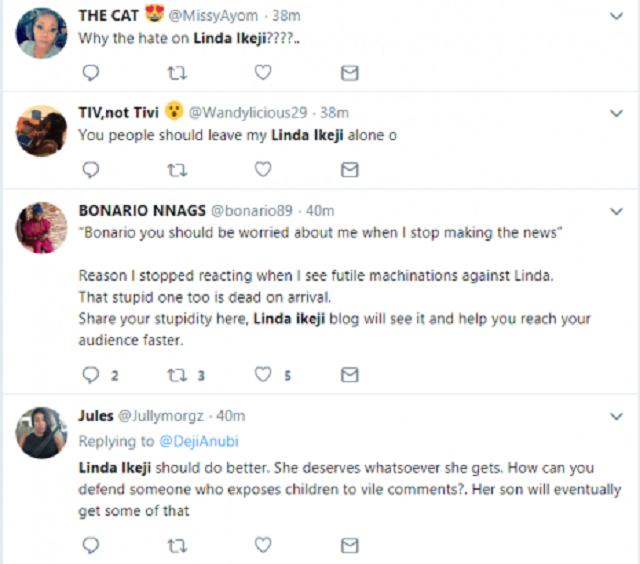Screen dimensions: 640x564
Task: Like BONARIO NNAGS tweet with 5 likes
Action: coord(262,375)
